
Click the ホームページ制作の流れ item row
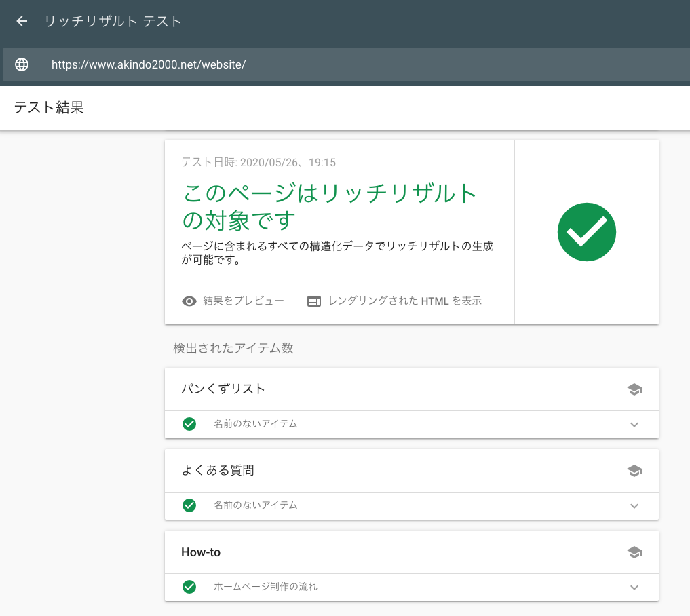265,587
